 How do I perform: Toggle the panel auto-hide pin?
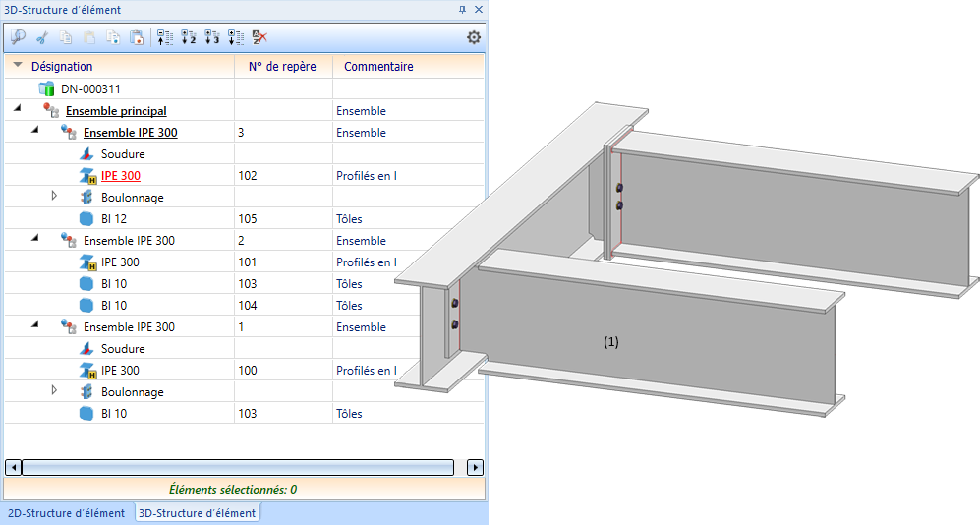463,9
